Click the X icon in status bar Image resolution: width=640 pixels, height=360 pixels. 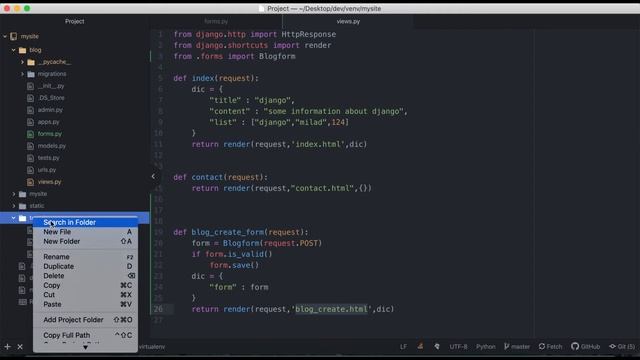[20, 347]
